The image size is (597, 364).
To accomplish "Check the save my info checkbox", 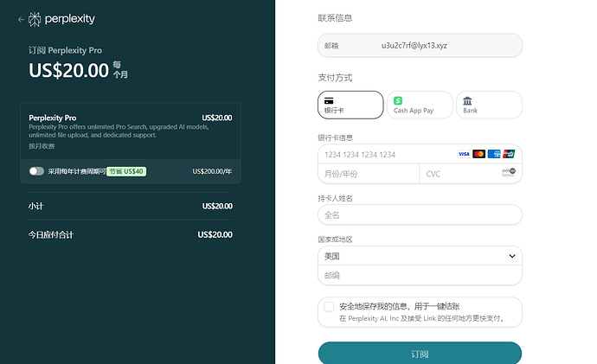I will point(329,307).
